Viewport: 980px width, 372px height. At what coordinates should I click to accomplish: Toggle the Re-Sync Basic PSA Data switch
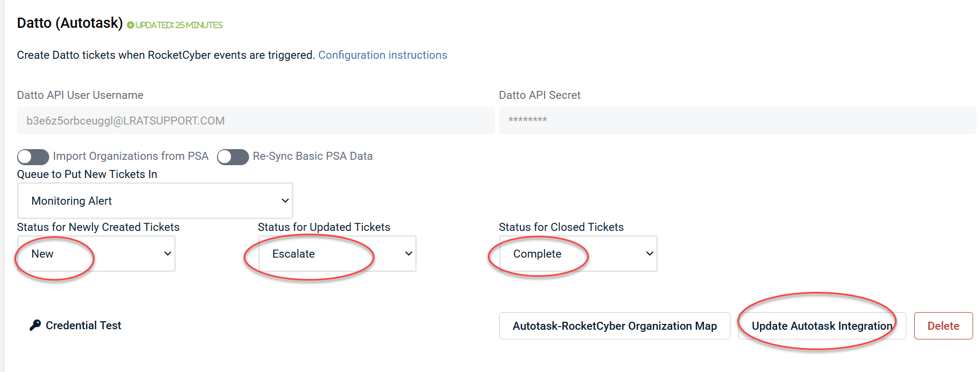click(x=233, y=157)
